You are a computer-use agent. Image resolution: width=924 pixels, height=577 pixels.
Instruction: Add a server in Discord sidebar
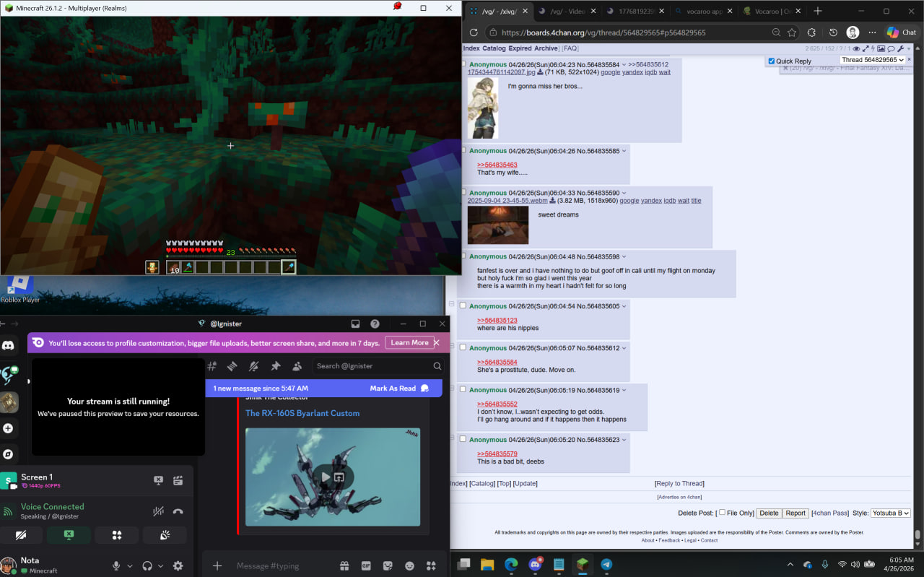coord(9,428)
